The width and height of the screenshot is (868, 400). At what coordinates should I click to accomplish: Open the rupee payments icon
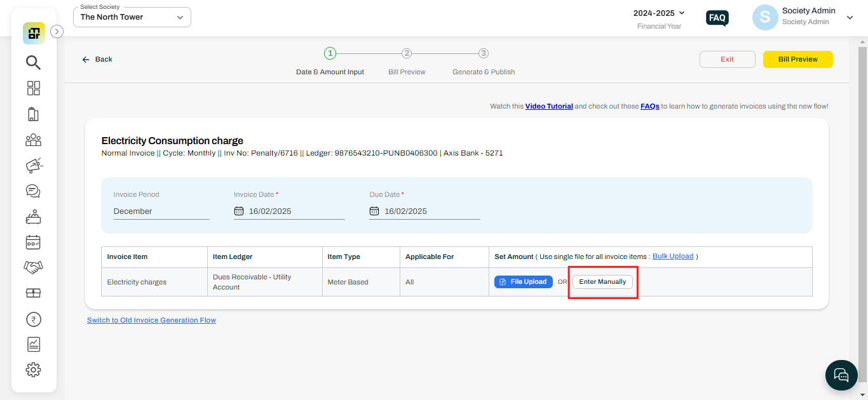(x=33, y=319)
